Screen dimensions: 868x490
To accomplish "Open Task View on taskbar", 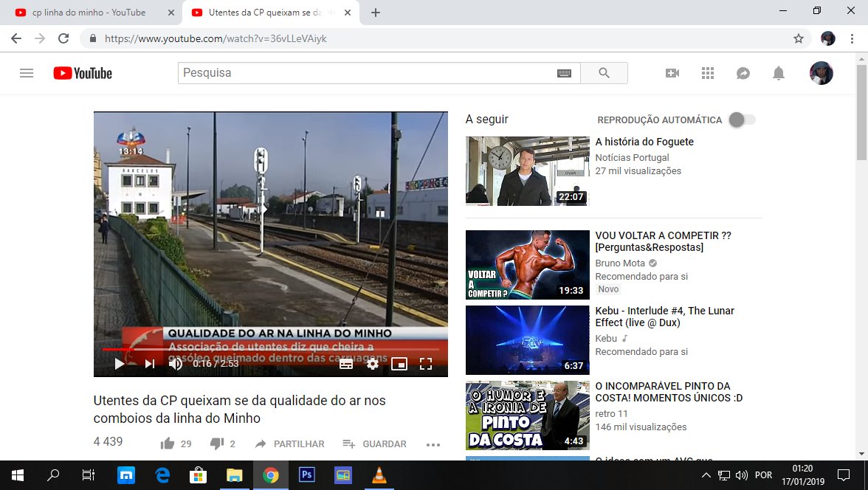I will 88,475.
